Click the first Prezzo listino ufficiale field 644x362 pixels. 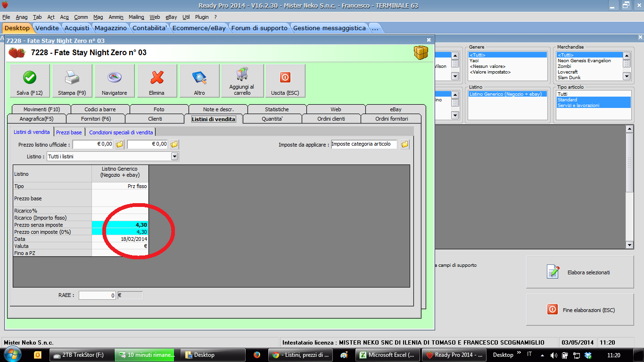tap(93, 144)
